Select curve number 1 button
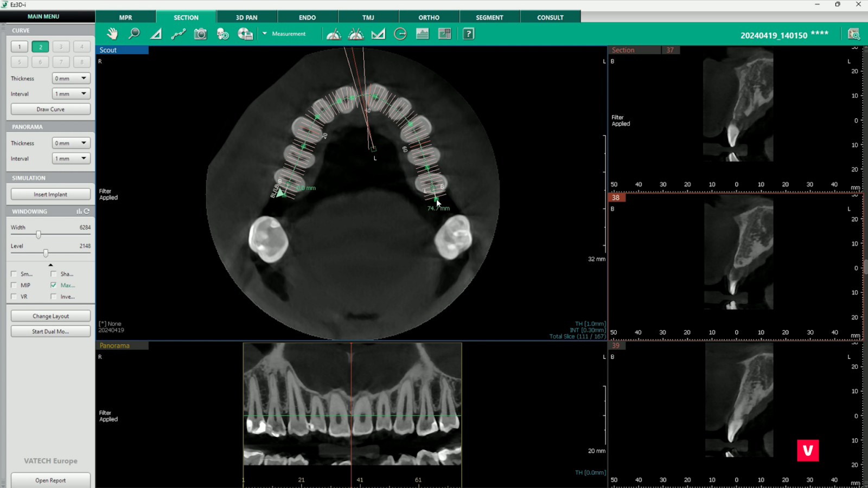 (x=20, y=47)
